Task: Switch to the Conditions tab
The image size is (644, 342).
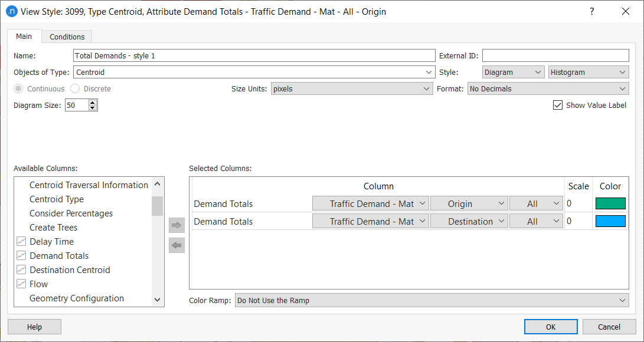Action: [67, 37]
